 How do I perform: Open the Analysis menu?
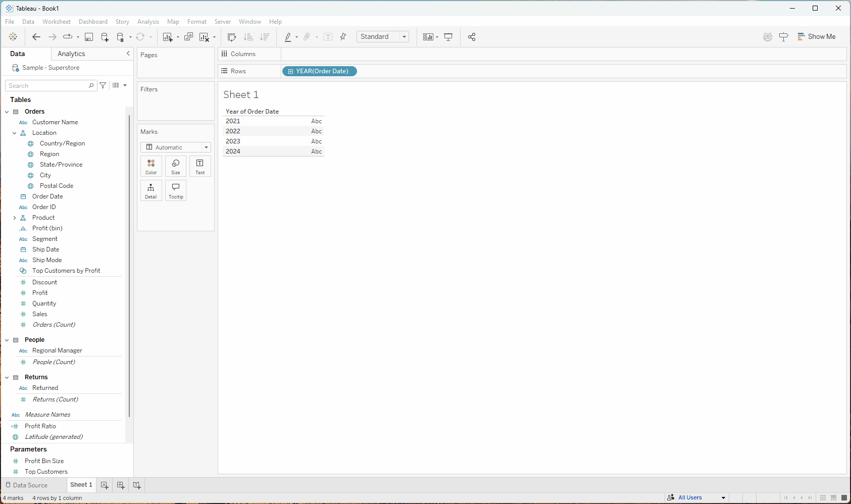148,22
